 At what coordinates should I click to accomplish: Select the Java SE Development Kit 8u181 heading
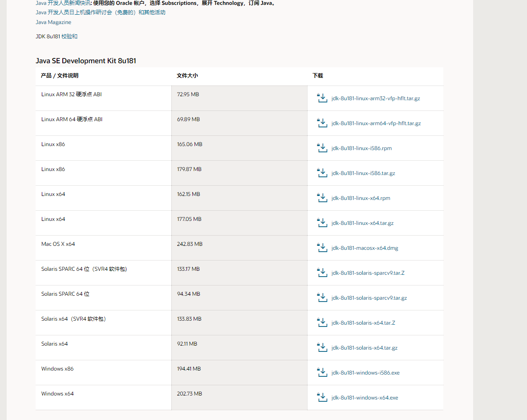86,61
